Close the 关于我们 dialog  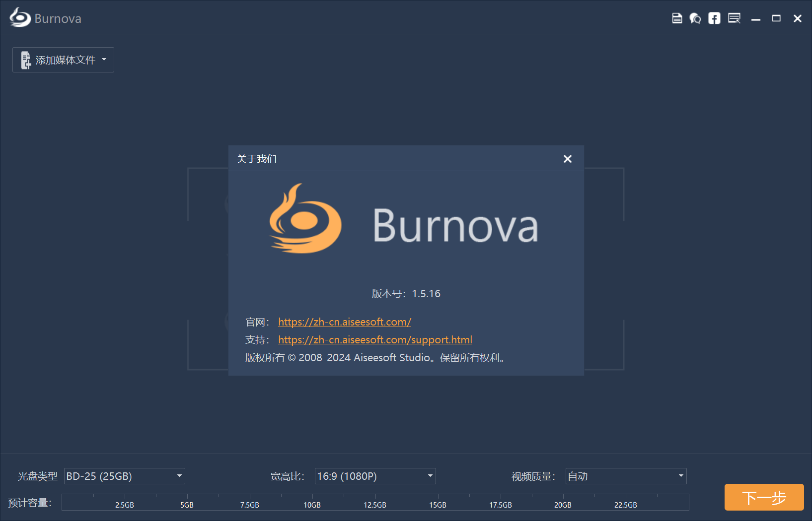(x=567, y=159)
